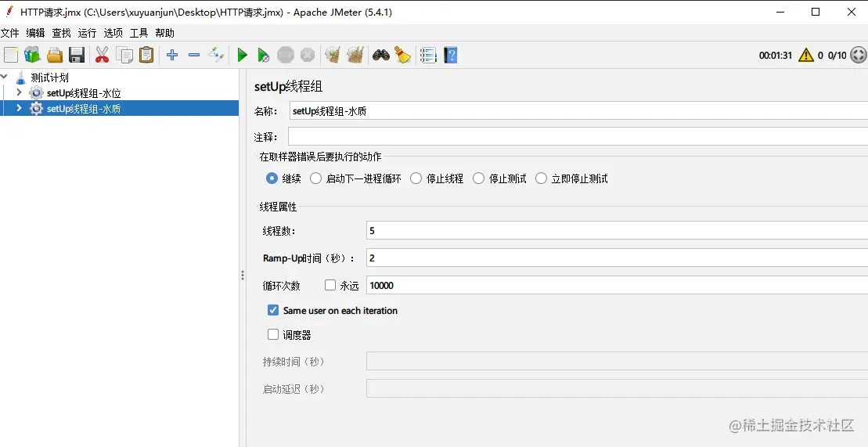Click the panel divider handle dots

pos(243,276)
